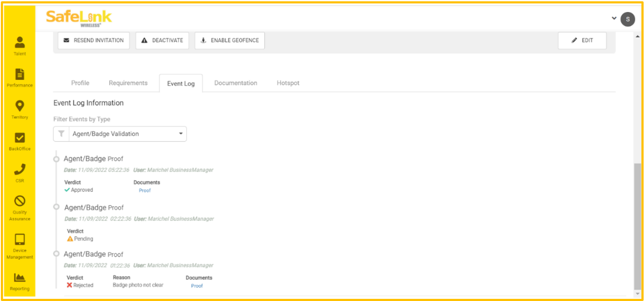
Task: Click the filter funnel icon
Action: click(61, 134)
